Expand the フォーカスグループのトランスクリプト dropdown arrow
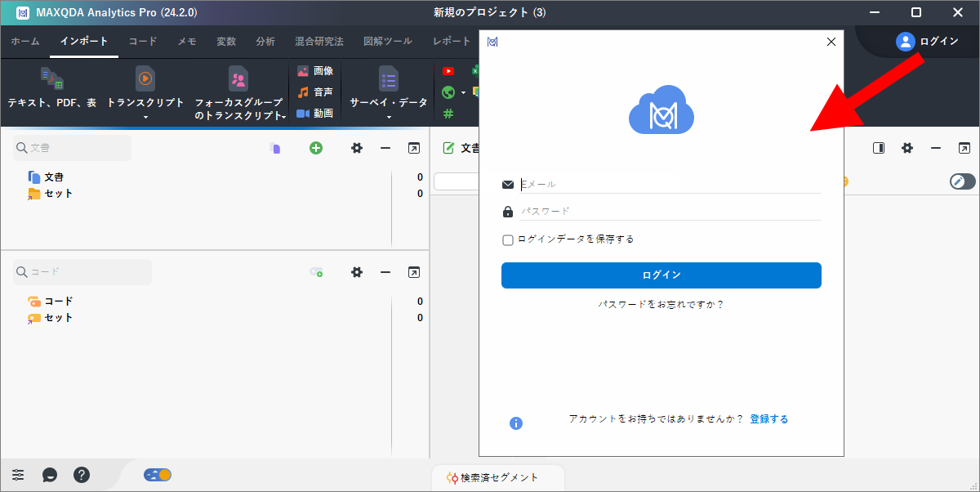 283,117
